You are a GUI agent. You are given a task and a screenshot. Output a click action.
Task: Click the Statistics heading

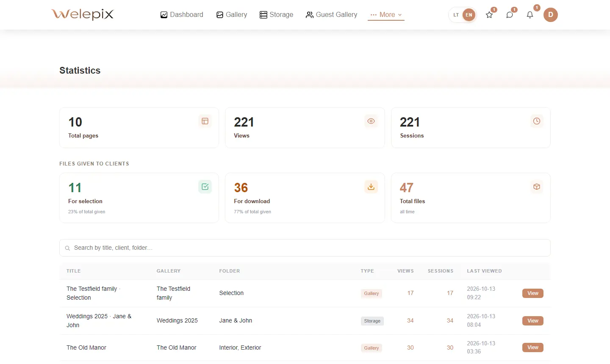click(x=80, y=70)
